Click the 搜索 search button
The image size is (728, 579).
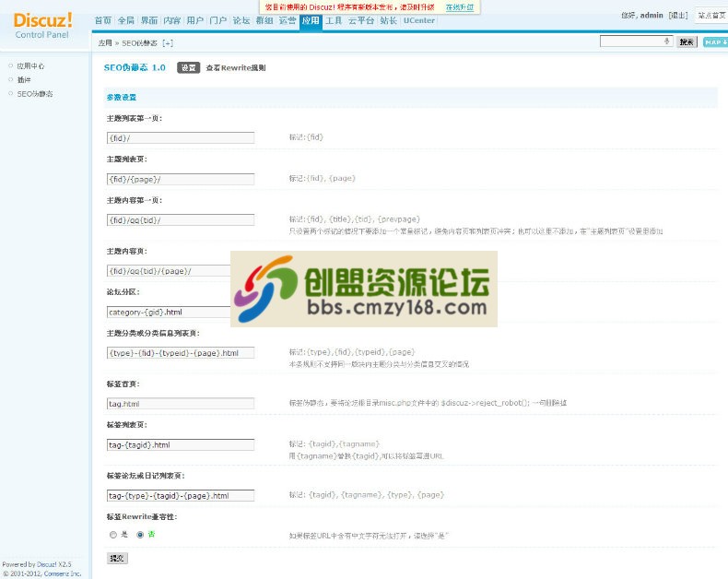coord(687,41)
